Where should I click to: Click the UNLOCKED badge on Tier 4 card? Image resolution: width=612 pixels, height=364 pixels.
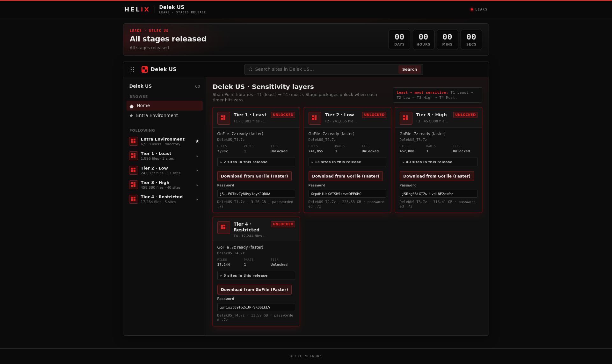(283, 224)
